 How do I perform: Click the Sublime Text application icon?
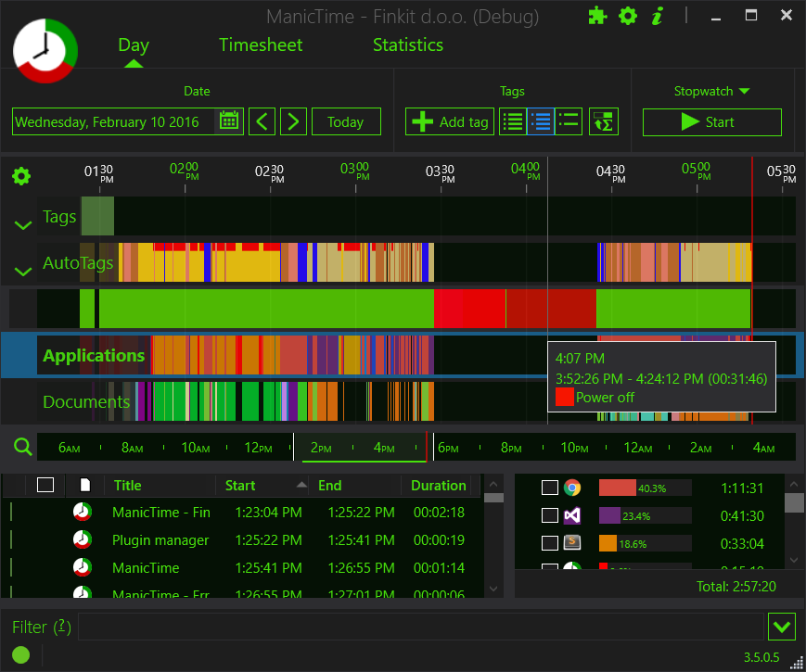(572, 542)
